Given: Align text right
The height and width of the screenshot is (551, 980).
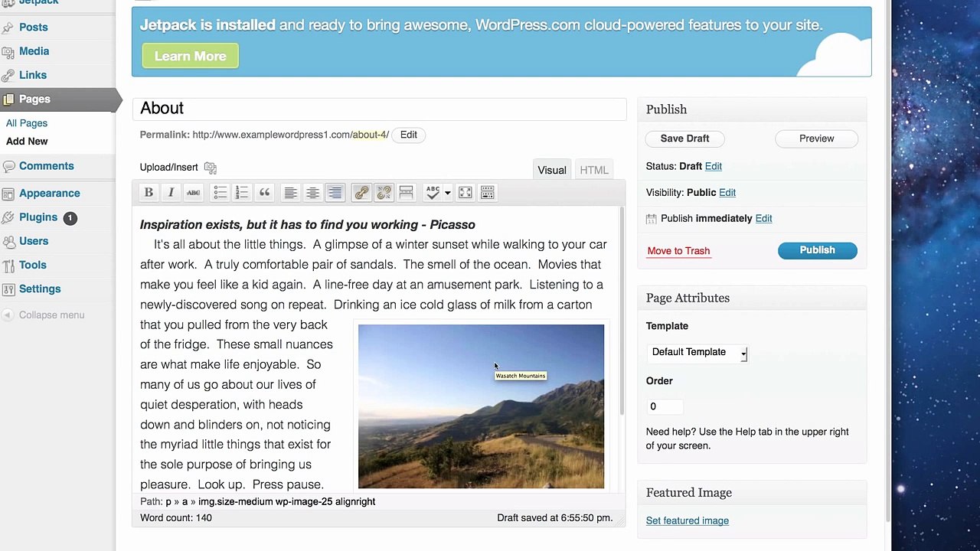Looking at the screenshot, I should pos(335,193).
